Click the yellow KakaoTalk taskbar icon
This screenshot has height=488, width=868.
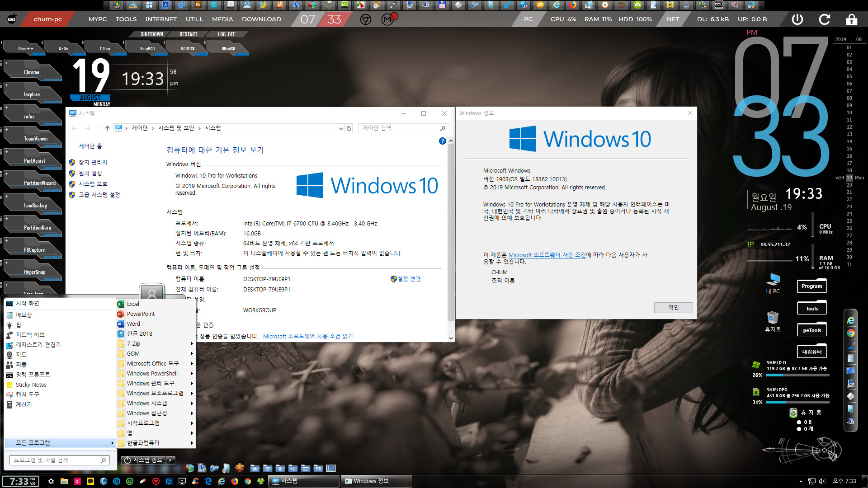tap(90, 481)
